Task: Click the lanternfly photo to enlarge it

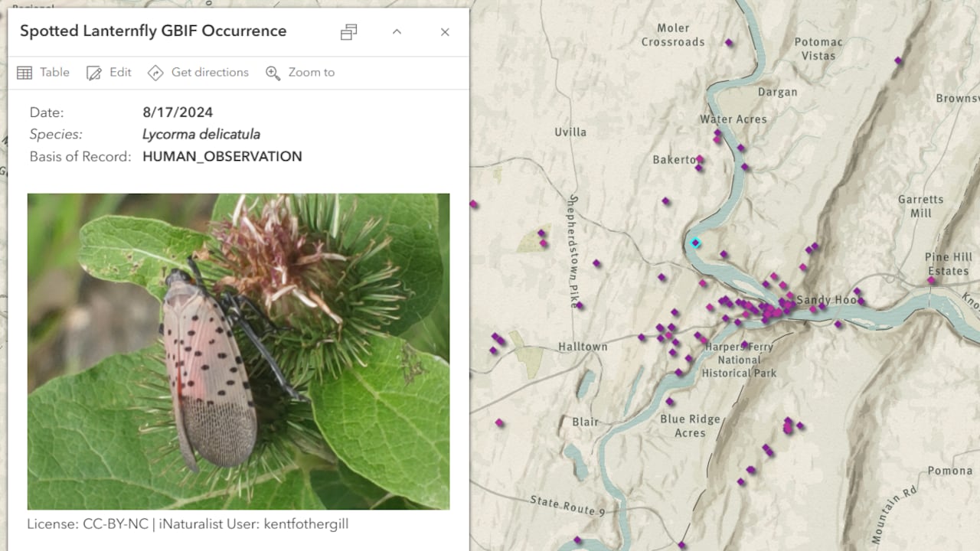Action: (x=238, y=350)
